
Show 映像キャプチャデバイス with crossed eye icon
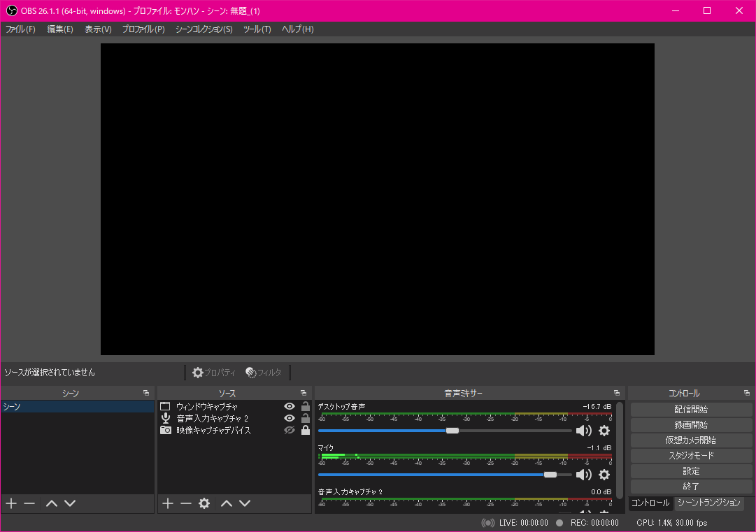click(x=290, y=431)
